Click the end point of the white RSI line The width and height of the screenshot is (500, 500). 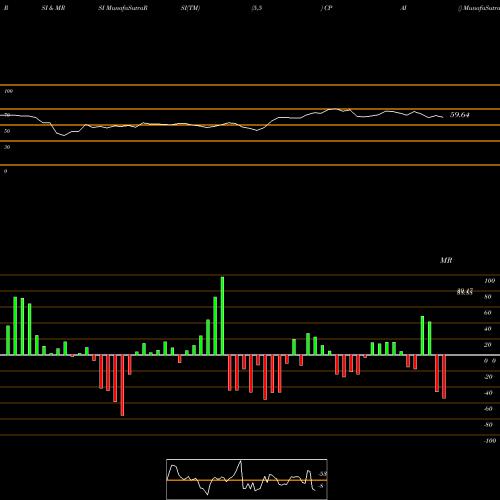coord(443,117)
